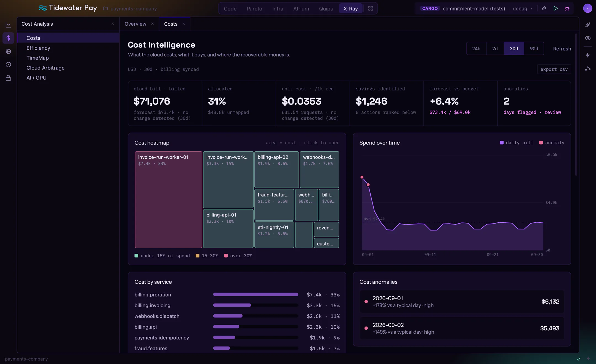The image size is (596, 364).
Task: Open invoice-run-worker-01 heatmap tile
Action: point(168,200)
